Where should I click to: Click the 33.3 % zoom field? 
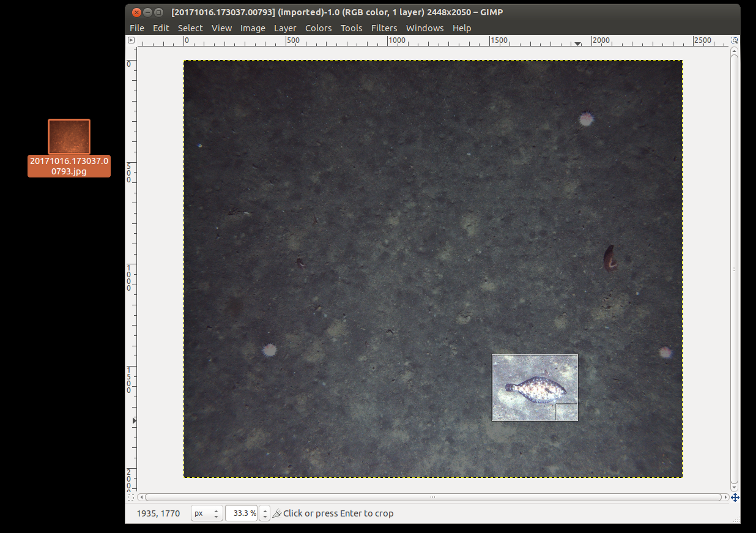click(x=243, y=513)
